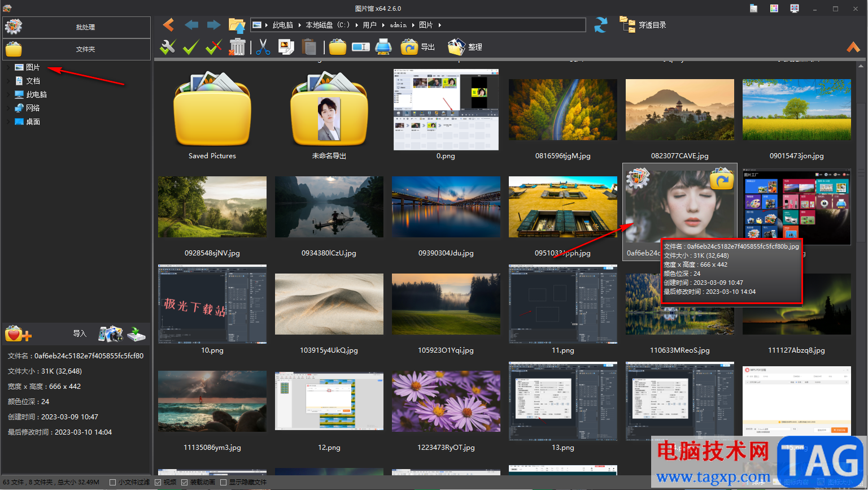Import from phone and camera icon
868x490 pixels.
tap(111, 334)
